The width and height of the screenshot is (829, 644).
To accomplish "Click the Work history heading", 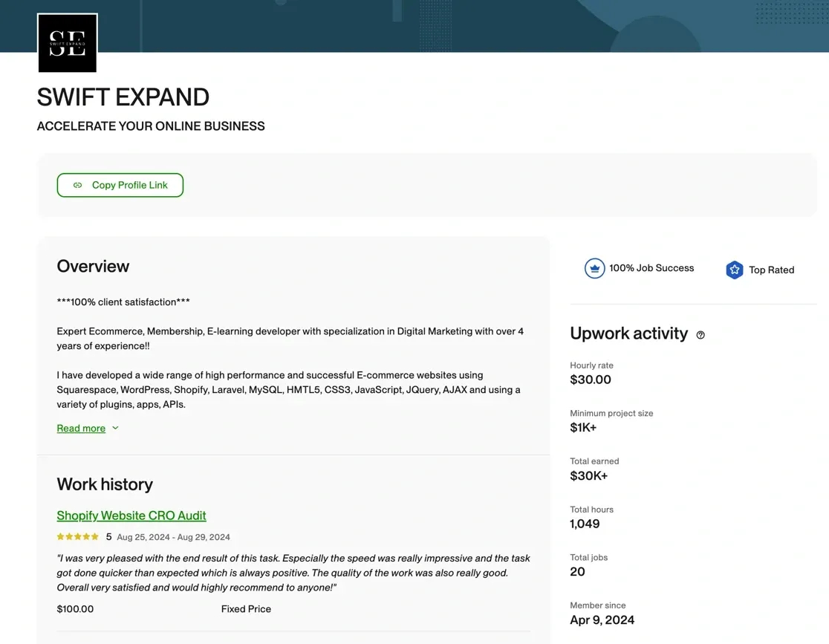I will tap(105, 484).
